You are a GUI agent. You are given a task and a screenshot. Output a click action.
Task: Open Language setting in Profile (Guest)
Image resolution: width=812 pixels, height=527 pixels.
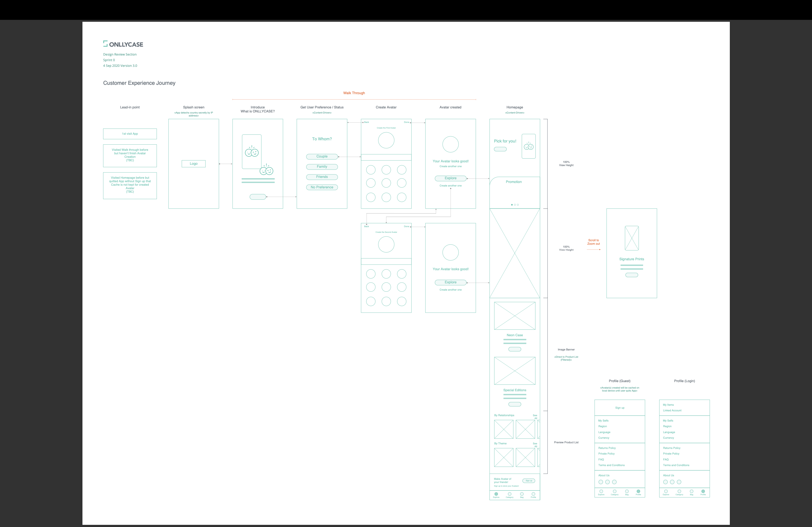604,432
